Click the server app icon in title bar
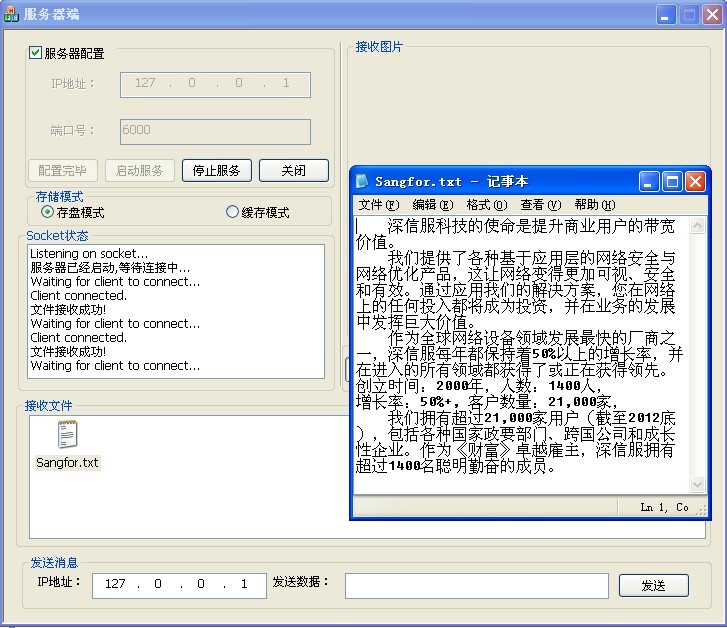 [x=11, y=14]
